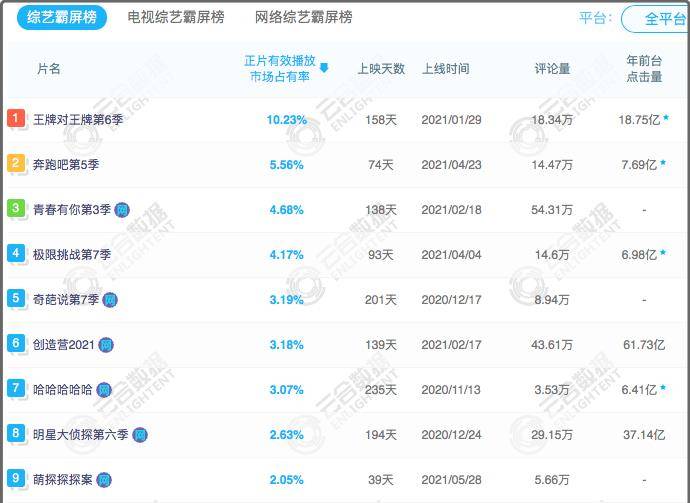690x503 pixels.
Task: Click the 2021/05/28 release date
Action: pos(451,480)
